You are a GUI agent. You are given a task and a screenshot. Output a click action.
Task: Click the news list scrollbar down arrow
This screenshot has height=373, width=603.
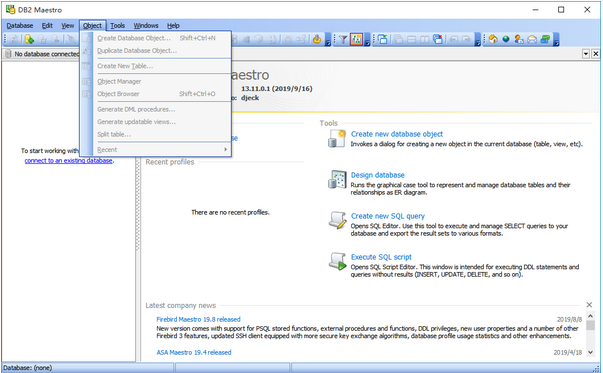tap(590, 352)
